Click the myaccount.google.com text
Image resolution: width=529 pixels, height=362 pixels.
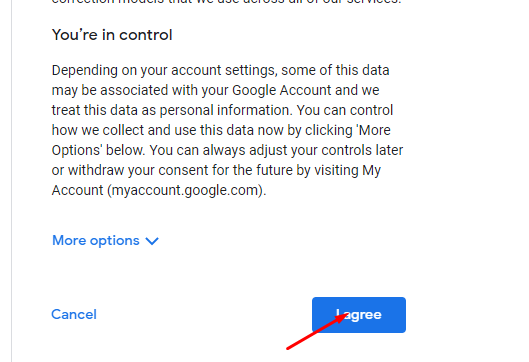(x=185, y=191)
